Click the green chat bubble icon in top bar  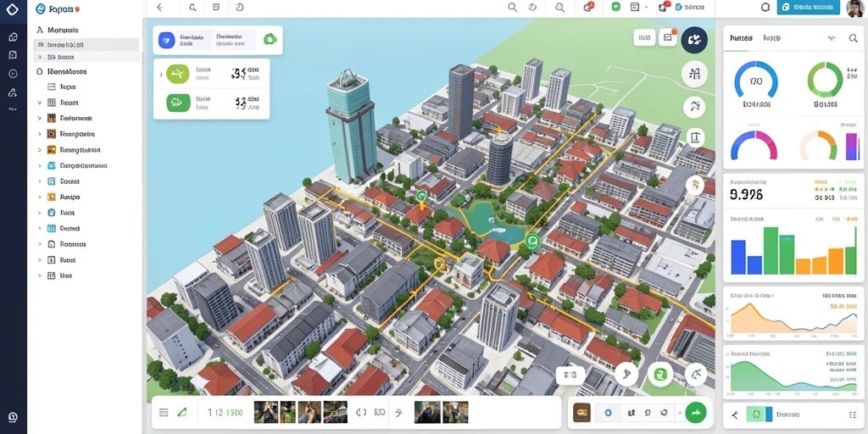coord(615,7)
